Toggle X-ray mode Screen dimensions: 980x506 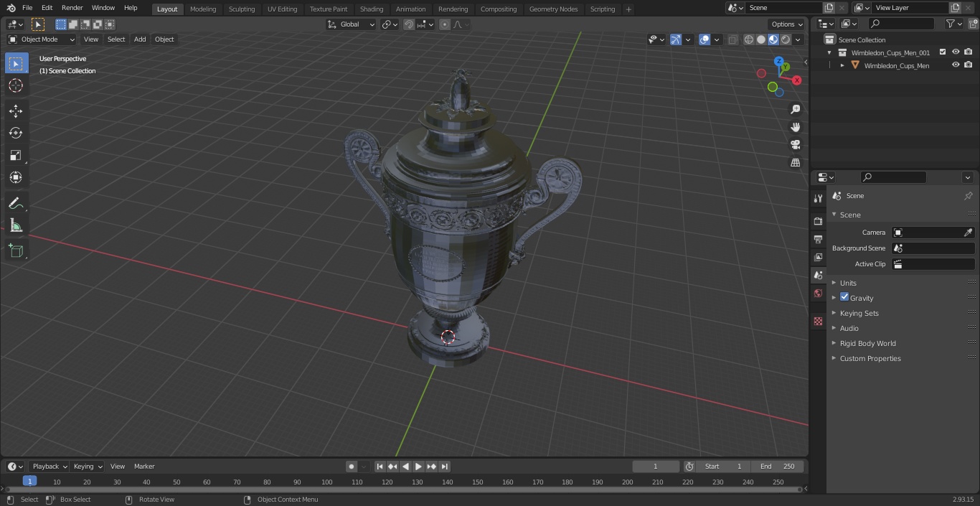pyautogui.click(x=732, y=39)
